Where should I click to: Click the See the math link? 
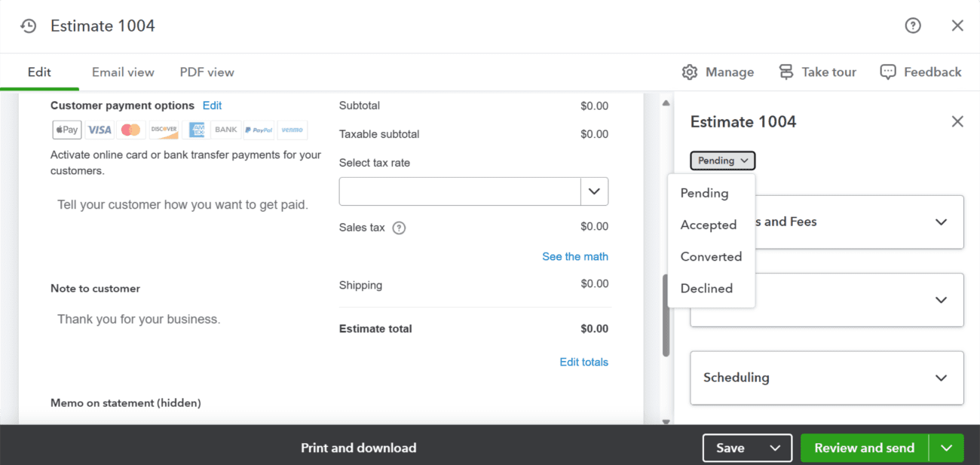pos(574,257)
